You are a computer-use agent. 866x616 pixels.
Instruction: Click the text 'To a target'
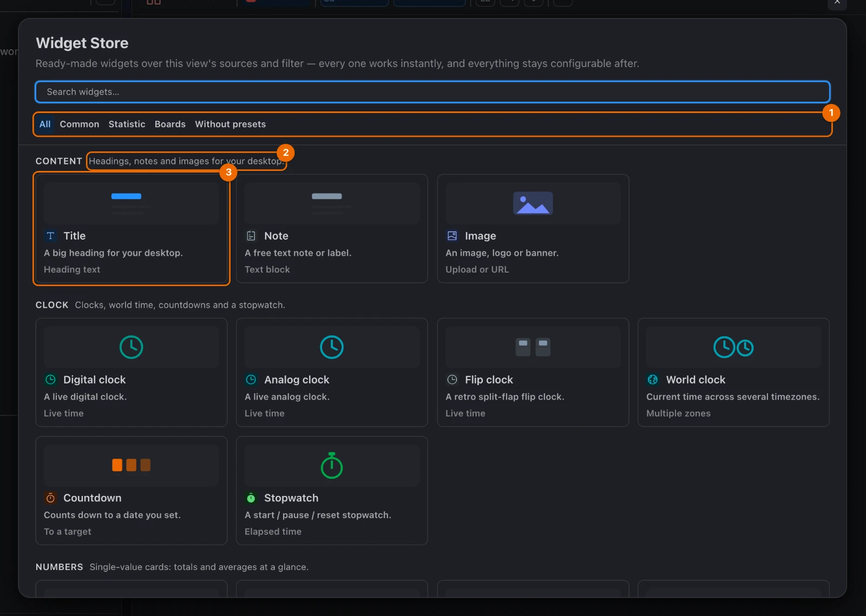click(x=68, y=532)
